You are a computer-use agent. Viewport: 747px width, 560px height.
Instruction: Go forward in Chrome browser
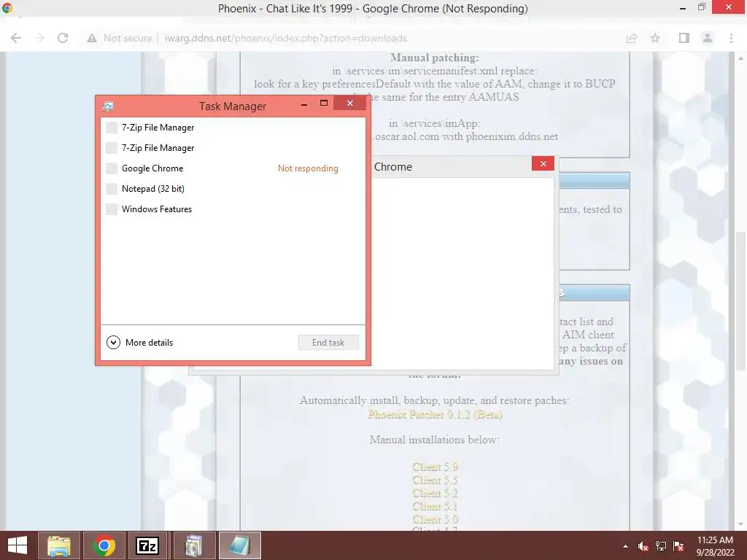point(39,38)
